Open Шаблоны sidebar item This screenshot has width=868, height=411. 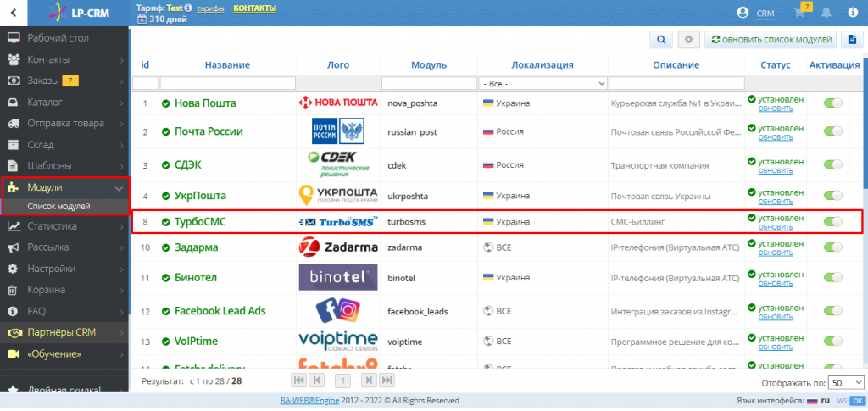tap(64, 166)
